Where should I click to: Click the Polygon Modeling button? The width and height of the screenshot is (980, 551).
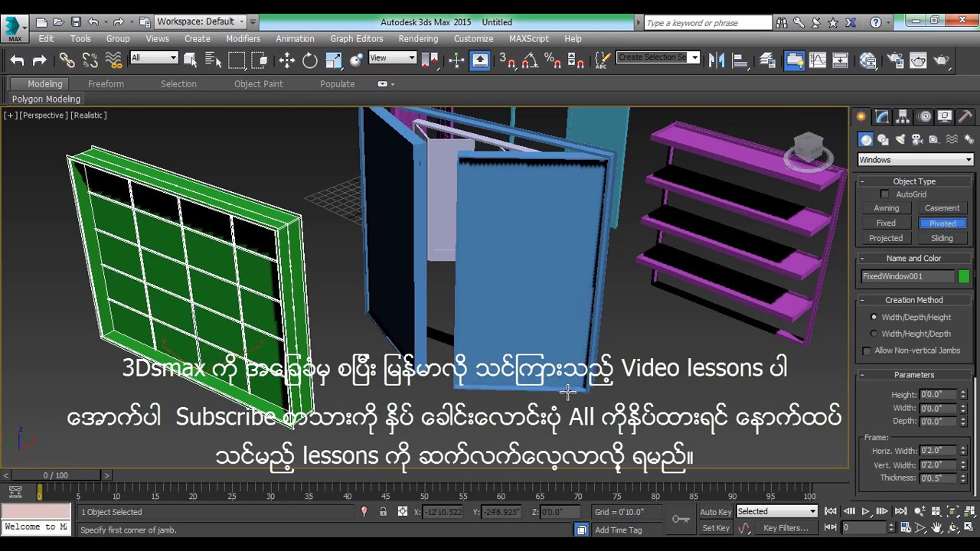click(x=46, y=99)
